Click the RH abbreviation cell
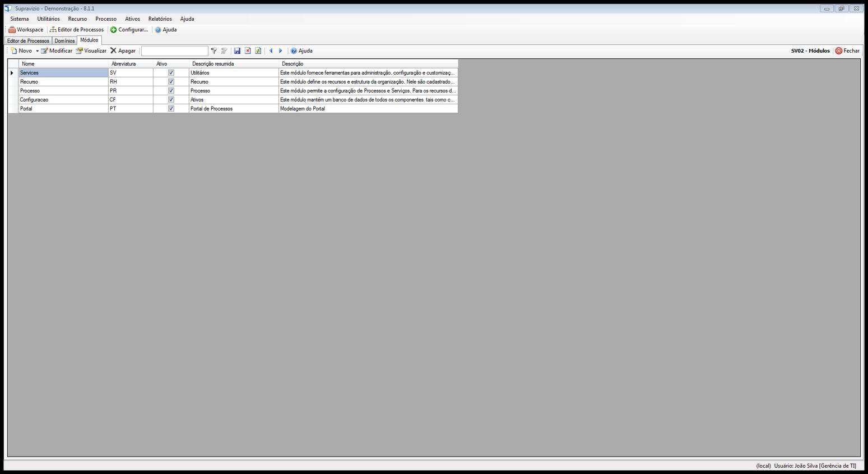868x474 pixels. click(x=131, y=82)
